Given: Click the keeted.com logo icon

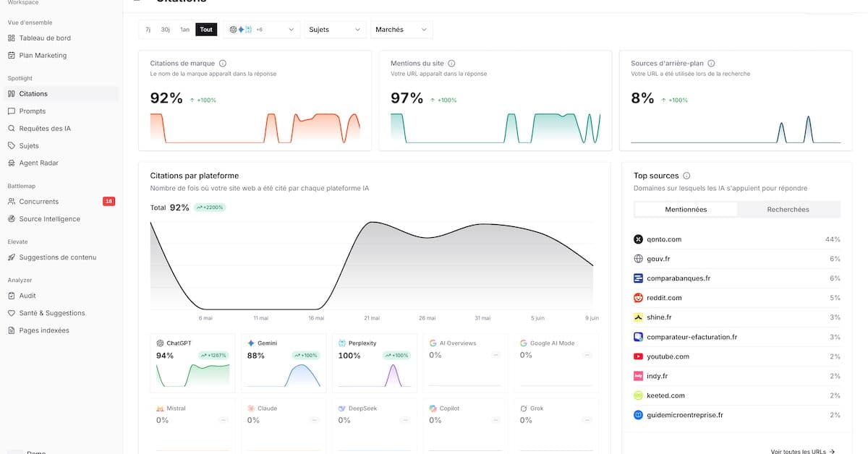Looking at the screenshot, I should click(x=639, y=395).
